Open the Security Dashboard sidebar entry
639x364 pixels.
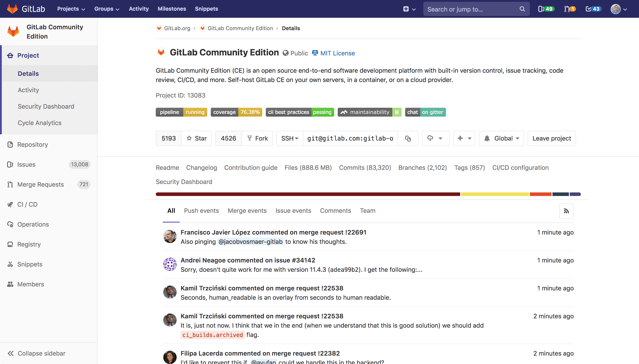pos(46,106)
